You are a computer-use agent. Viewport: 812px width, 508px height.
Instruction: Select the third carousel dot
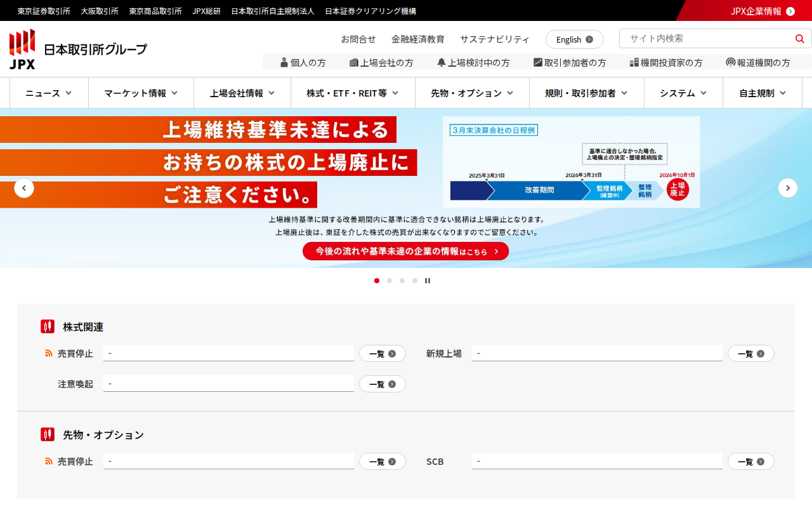click(402, 281)
